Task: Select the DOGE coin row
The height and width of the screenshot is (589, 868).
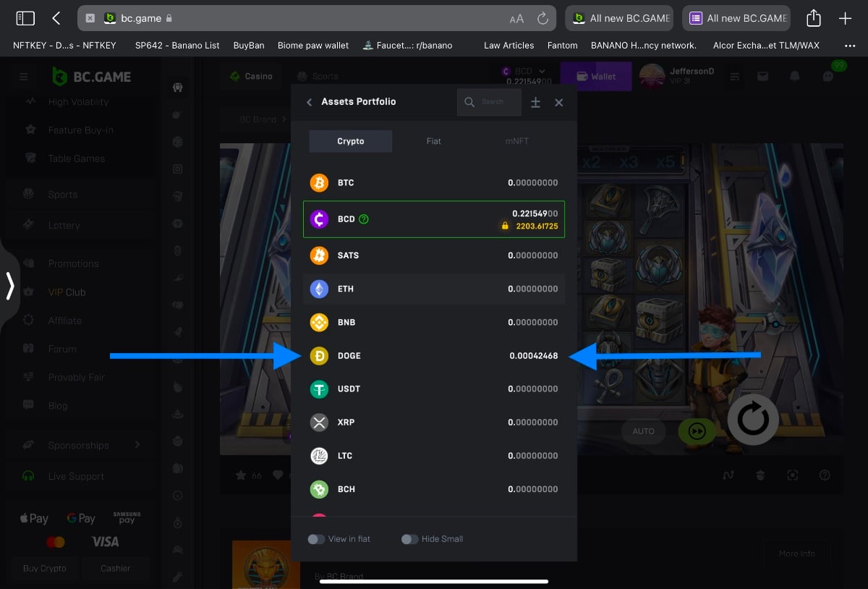Action: pyautogui.click(x=434, y=356)
